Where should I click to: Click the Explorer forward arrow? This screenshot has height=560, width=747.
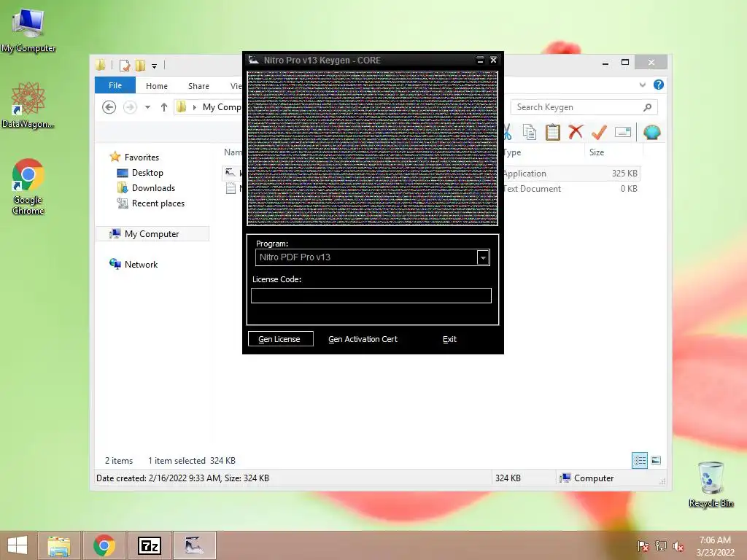point(130,107)
